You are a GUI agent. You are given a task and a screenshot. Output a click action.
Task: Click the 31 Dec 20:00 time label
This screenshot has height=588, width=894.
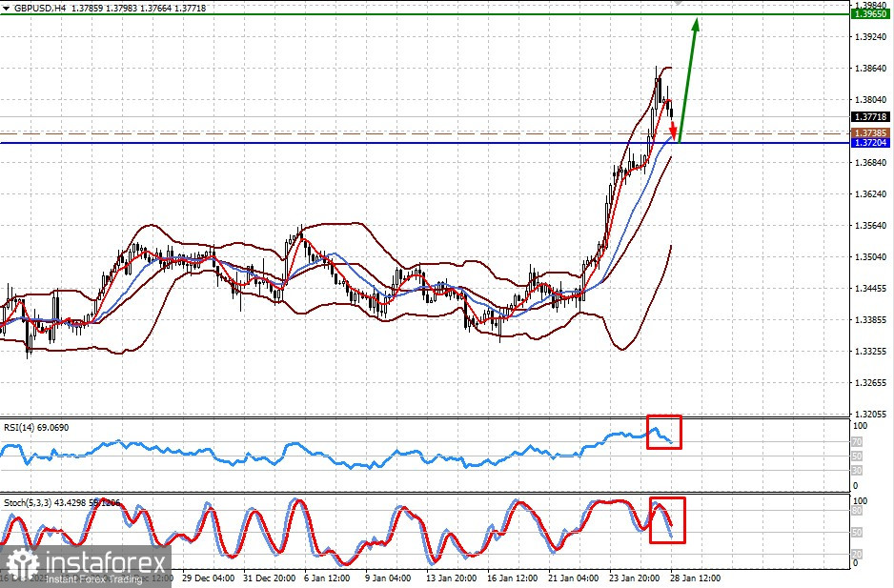[269, 578]
